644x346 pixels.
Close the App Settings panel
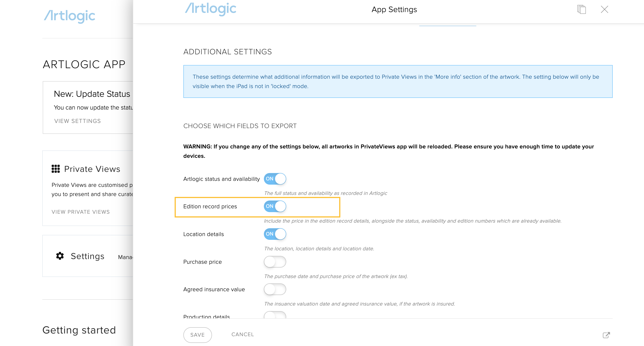click(604, 9)
